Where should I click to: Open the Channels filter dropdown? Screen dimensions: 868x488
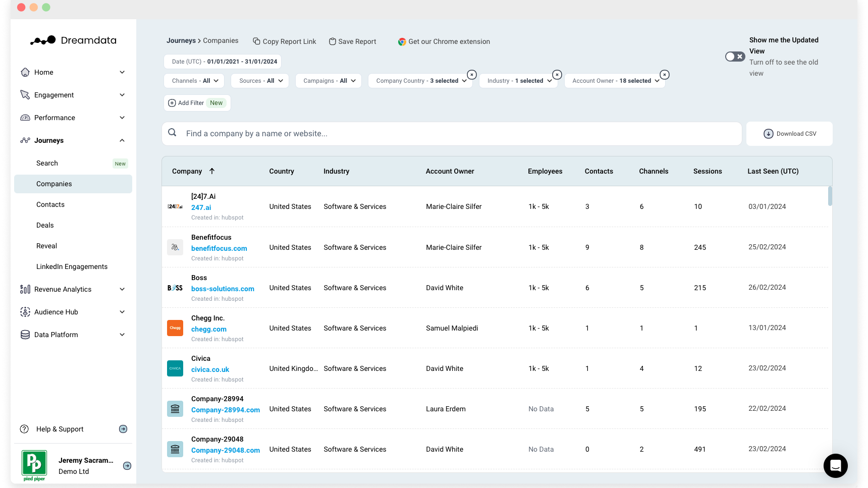point(193,80)
